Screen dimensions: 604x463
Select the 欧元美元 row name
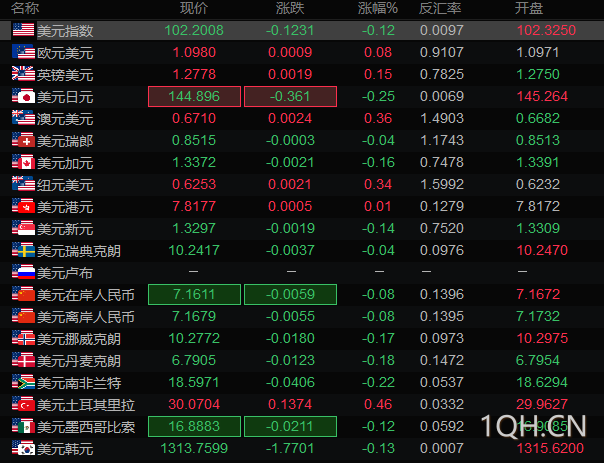tap(65, 53)
